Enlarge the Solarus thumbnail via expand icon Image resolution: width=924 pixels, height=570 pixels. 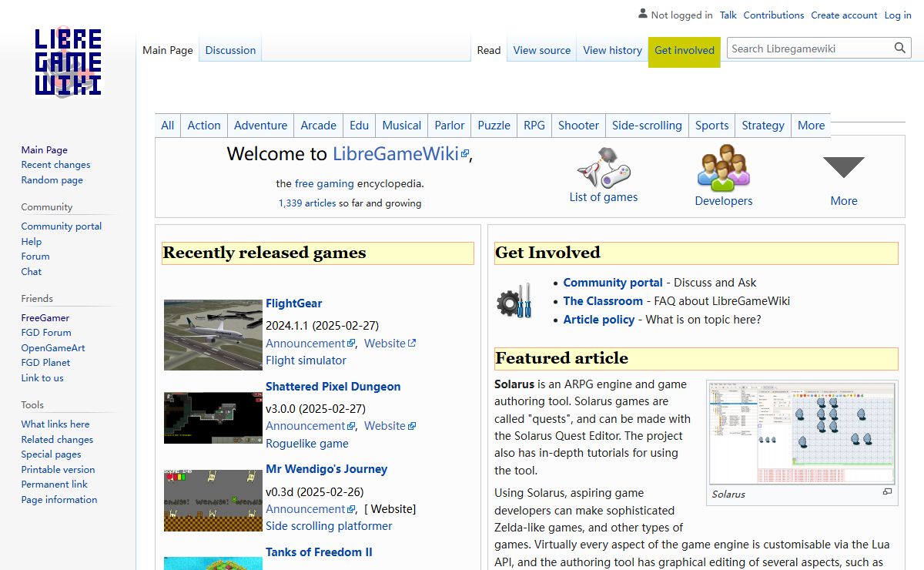[x=887, y=492]
